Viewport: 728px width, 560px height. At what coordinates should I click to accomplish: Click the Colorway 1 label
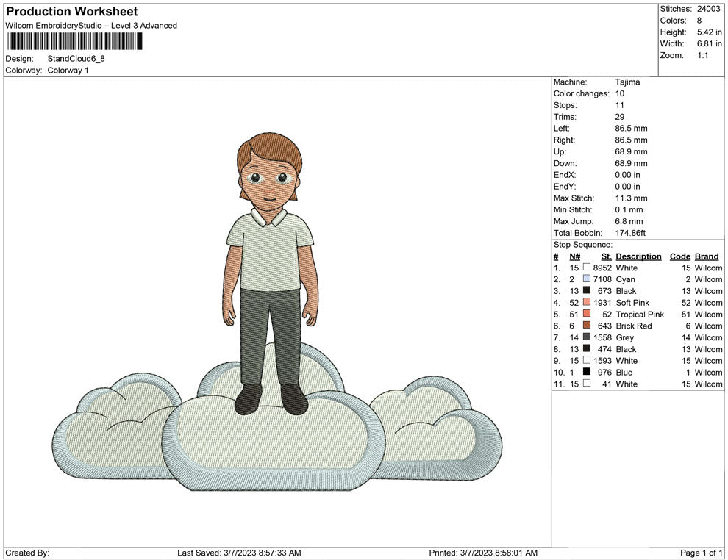tap(68, 71)
